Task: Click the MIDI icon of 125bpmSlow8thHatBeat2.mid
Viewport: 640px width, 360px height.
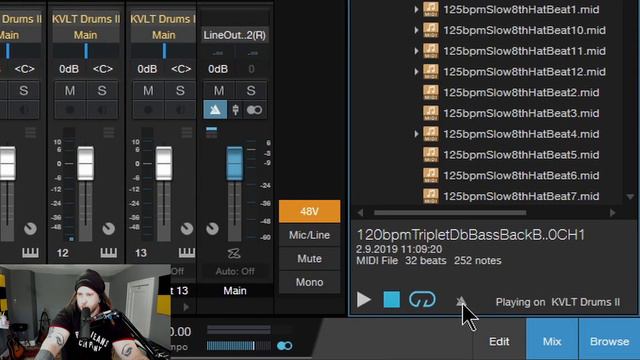Action: pos(431,92)
